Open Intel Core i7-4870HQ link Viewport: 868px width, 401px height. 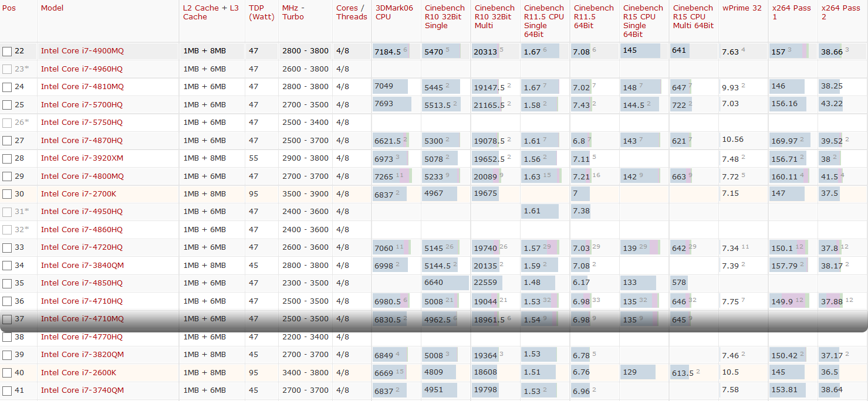click(x=82, y=141)
